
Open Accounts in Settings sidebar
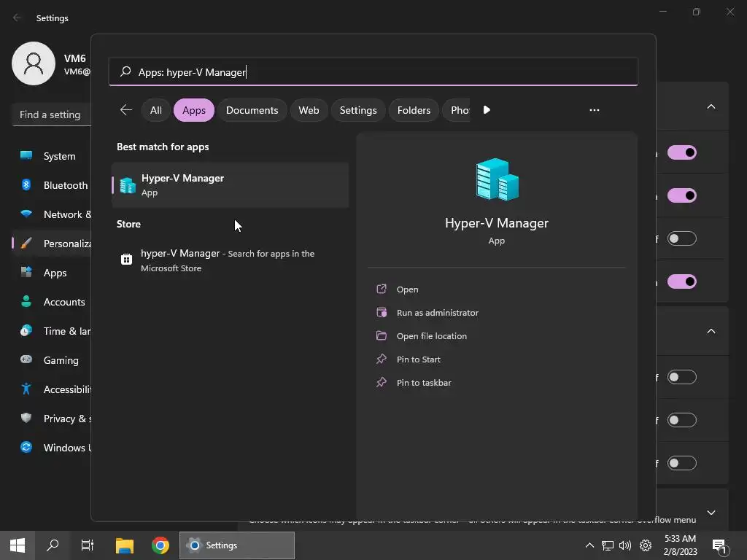tap(52, 301)
